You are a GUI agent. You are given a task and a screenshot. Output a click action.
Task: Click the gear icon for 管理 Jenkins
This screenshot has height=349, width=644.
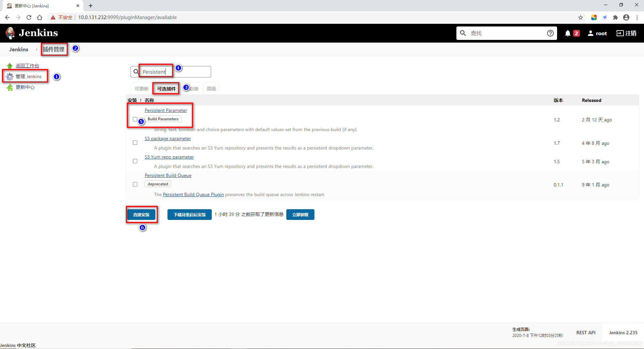(x=10, y=76)
